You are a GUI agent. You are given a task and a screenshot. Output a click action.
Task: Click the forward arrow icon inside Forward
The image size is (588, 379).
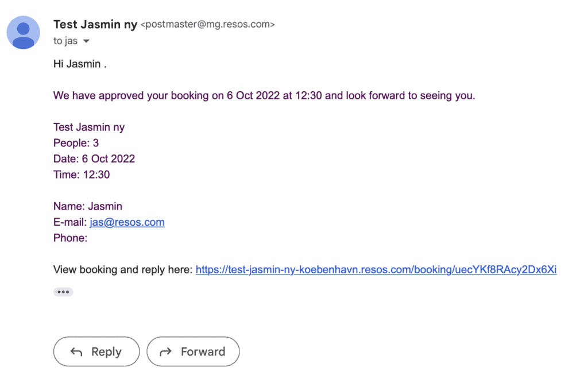[166, 351]
